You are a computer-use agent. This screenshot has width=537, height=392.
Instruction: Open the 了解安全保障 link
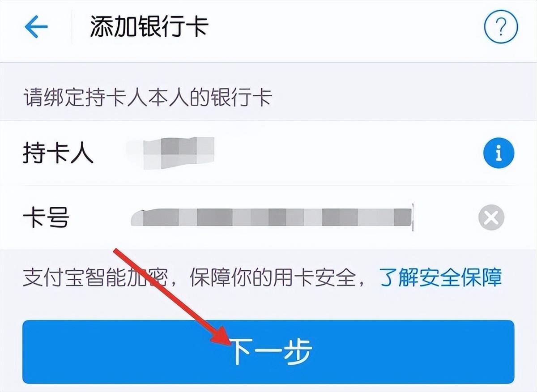click(441, 277)
